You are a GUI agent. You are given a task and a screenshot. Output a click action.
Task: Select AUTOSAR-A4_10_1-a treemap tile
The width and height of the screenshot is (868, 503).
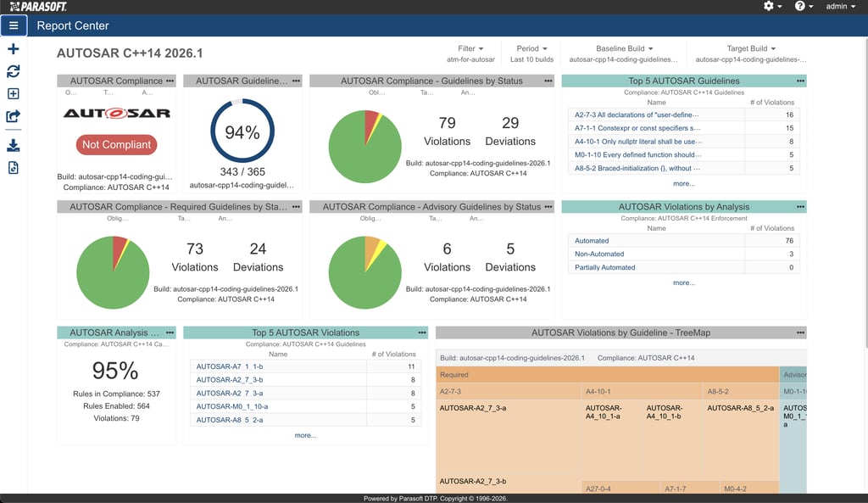(x=611, y=439)
